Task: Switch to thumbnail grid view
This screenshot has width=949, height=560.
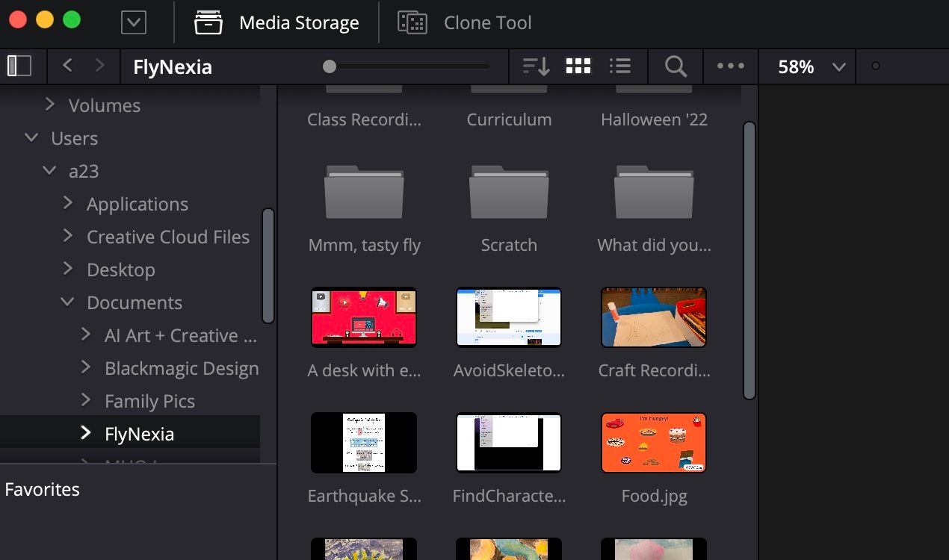Action: (x=578, y=66)
